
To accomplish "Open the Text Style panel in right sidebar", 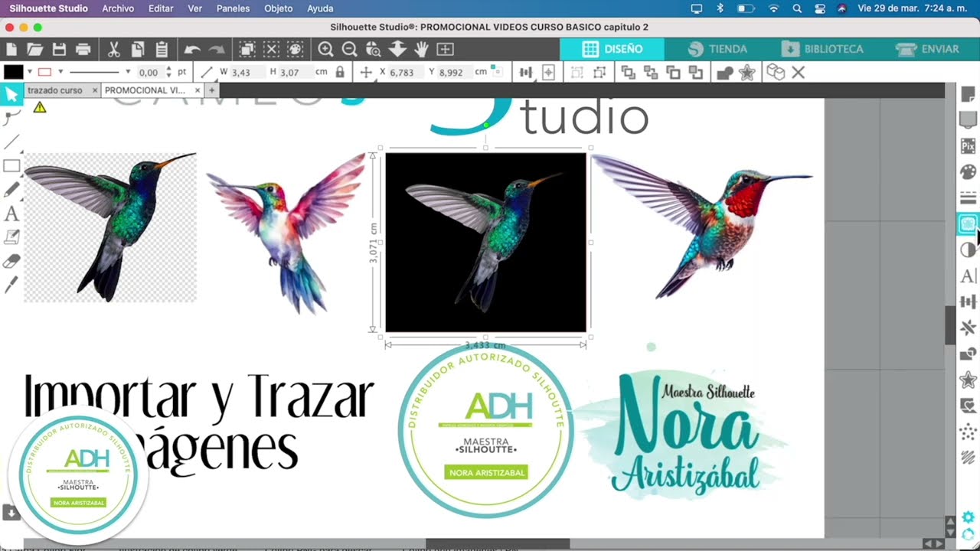I will tap(968, 275).
